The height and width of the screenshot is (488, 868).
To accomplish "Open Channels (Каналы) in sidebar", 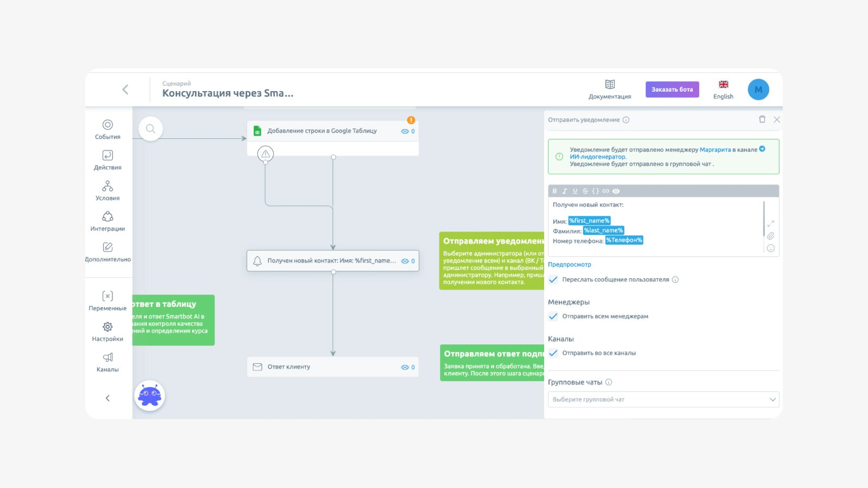I will (107, 362).
